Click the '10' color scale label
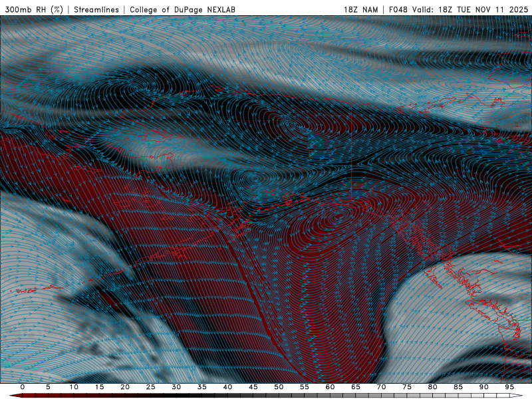The height and width of the screenshot is (399, 532). (x=74, y=387)
